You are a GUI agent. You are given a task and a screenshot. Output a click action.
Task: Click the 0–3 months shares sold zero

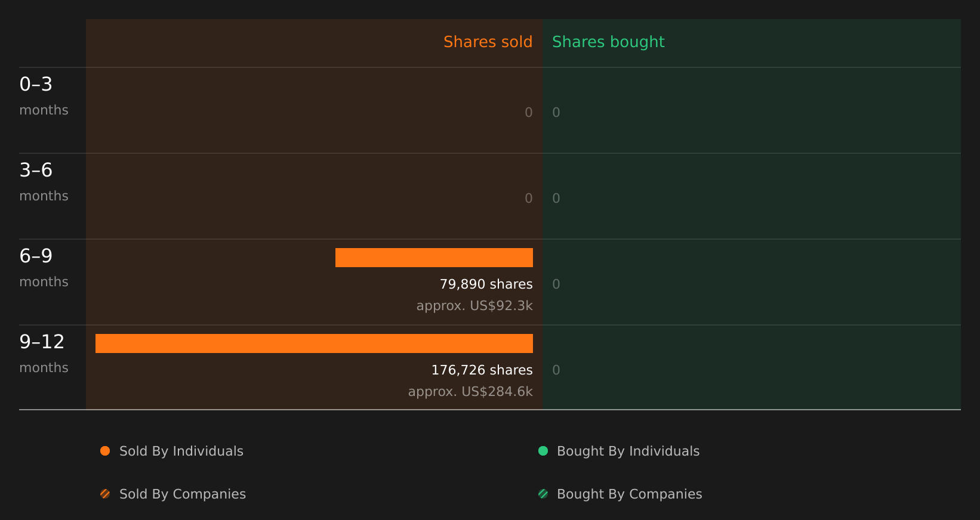point(529,113)
